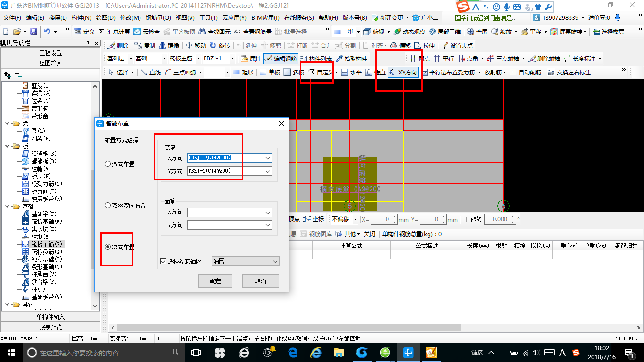This screenshot has height=362, width=644.
Task: Select the 矩形 rectangle drawing tool
Action: (x=243, y=73)
